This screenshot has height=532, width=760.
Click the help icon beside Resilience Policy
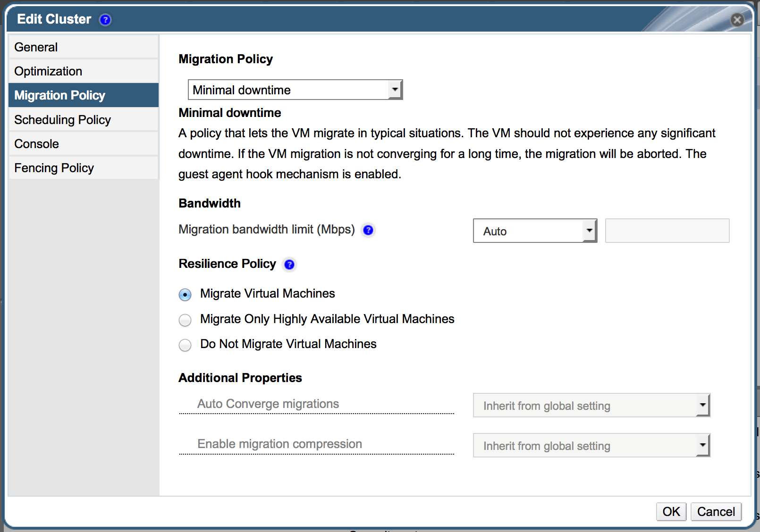(x=289, y=265)
